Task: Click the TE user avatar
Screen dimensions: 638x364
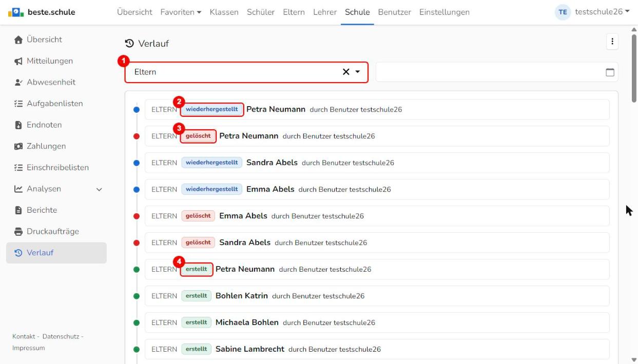Action: (563, 12)
